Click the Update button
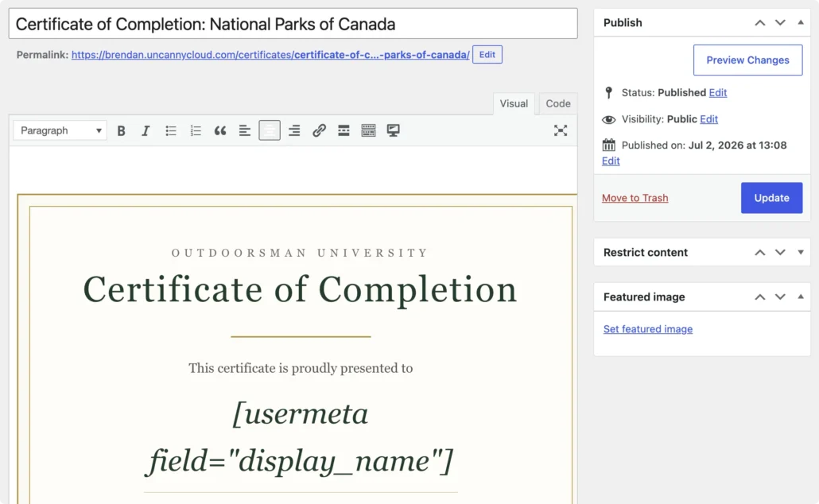The image size is (819, 504). point(771,198)
